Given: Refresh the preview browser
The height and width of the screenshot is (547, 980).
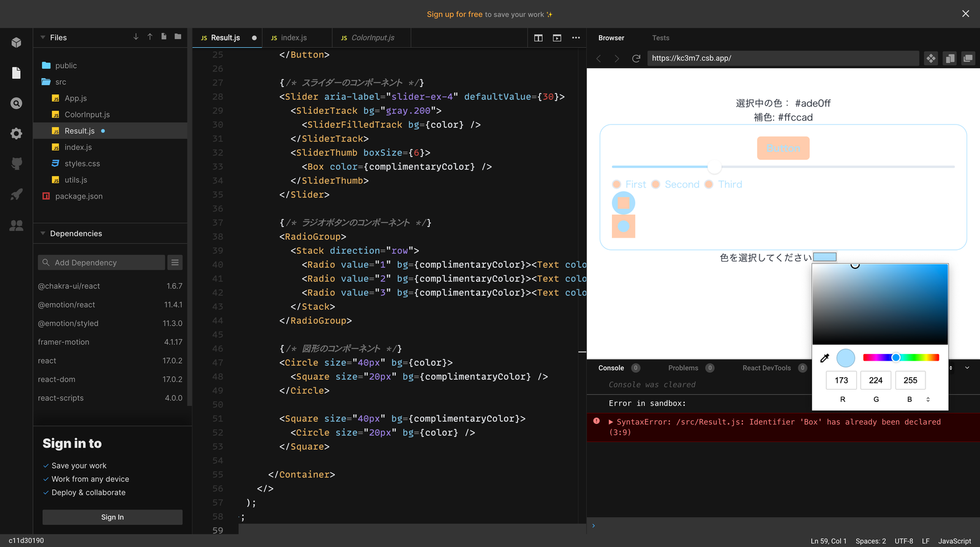Looking at the screenshot, I should (x=636, y=58).
